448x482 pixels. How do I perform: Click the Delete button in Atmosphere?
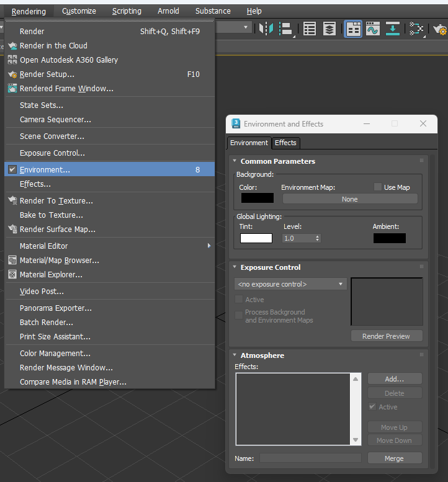[395, 393]
